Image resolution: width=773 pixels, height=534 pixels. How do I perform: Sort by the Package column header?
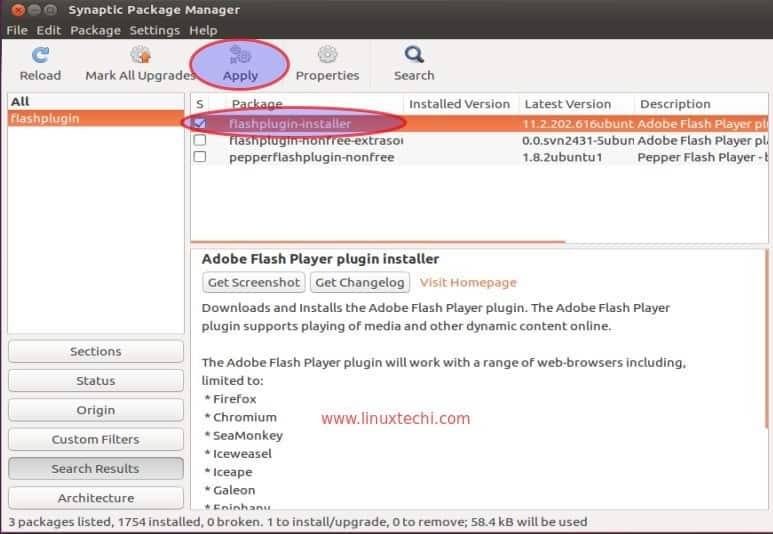pyautogui.click(x=315, y=104)
